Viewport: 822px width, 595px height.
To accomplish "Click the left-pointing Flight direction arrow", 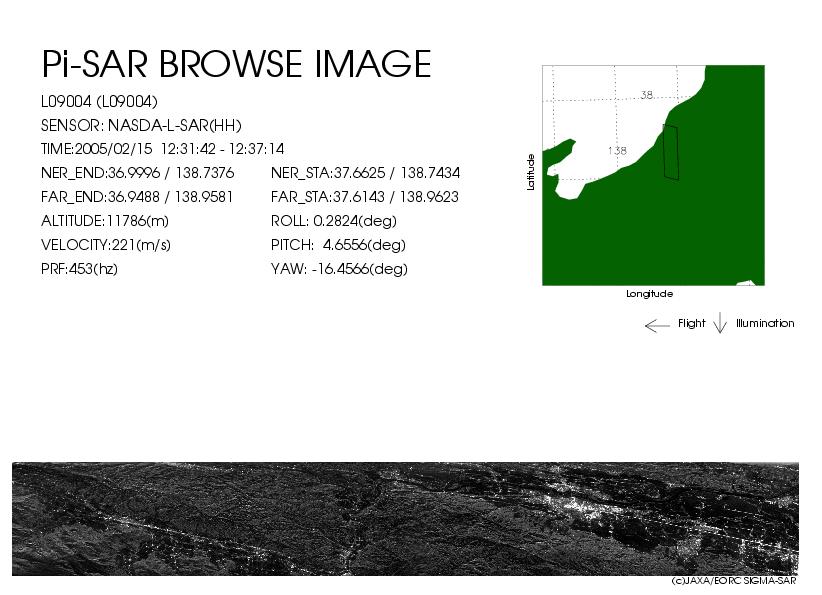I will click(x=657, y=326).
